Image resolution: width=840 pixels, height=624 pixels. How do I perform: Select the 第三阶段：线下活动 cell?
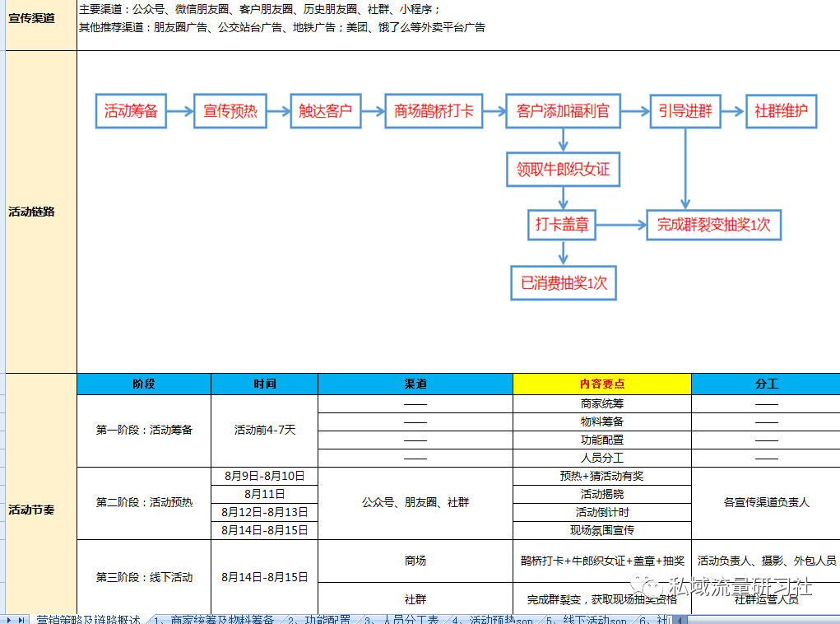click(144, 577)
